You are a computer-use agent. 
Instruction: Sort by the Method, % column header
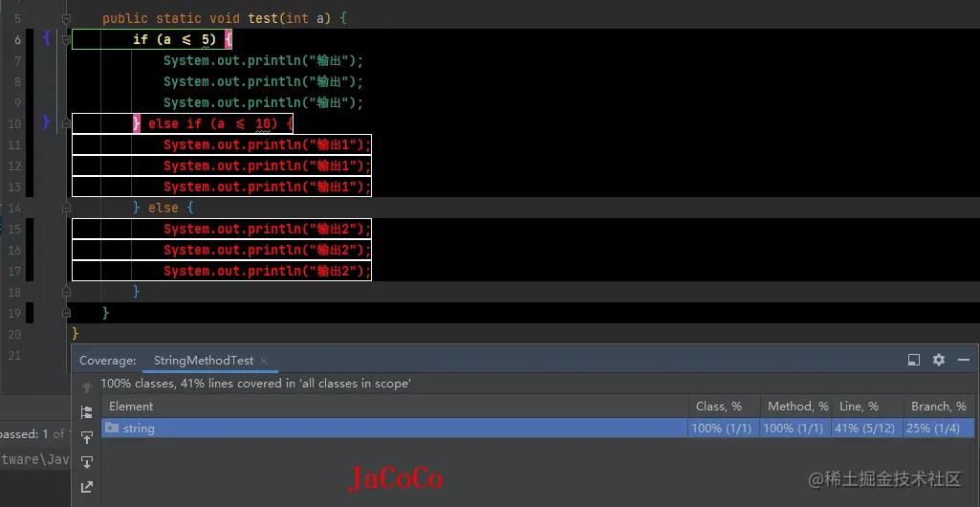(796, 407)
